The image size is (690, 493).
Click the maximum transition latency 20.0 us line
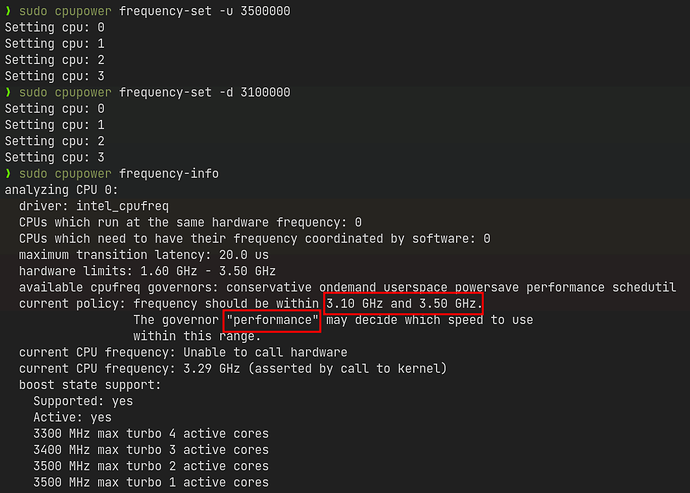(144, 255)
